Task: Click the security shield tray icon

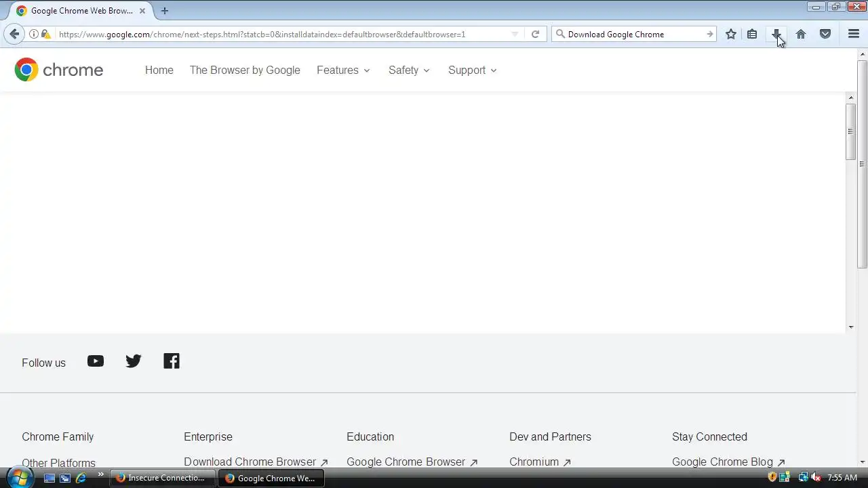Action: [772, 478]
